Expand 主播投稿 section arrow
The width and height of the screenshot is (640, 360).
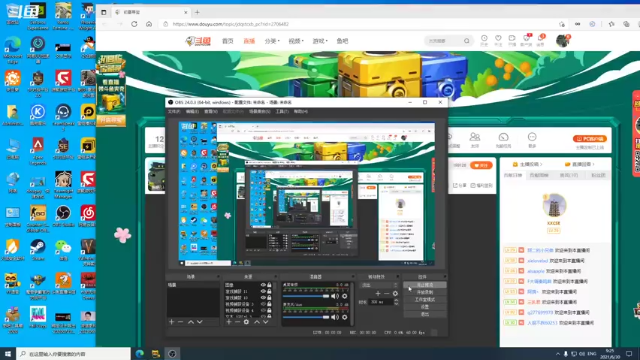[x=541, y=164]
